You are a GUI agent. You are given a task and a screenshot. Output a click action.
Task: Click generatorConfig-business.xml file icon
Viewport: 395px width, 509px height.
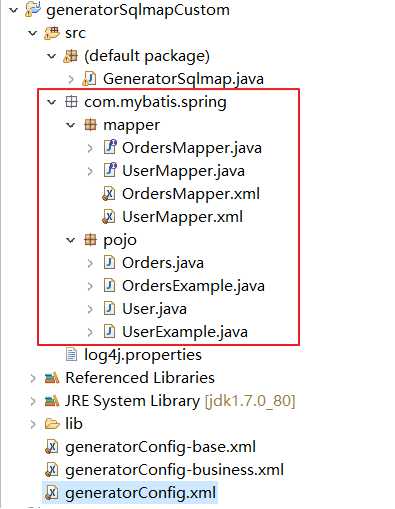(x=51, y=470)
